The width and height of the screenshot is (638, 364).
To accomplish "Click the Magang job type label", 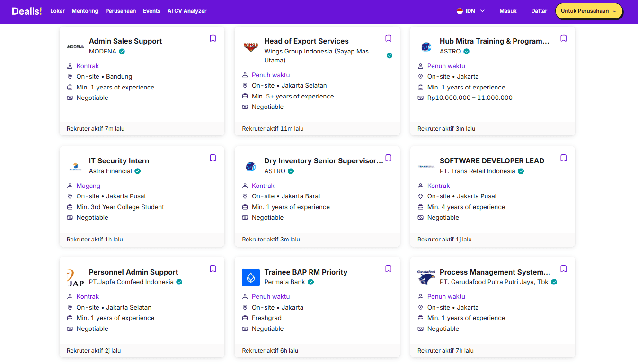I will coord(89,186).
